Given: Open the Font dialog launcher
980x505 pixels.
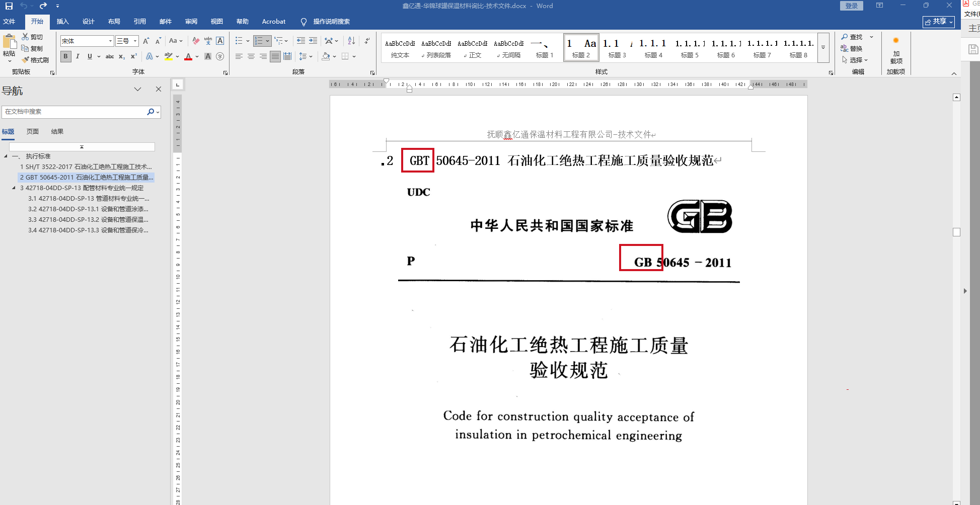Looking at the screenshot, I should [225, 73].
